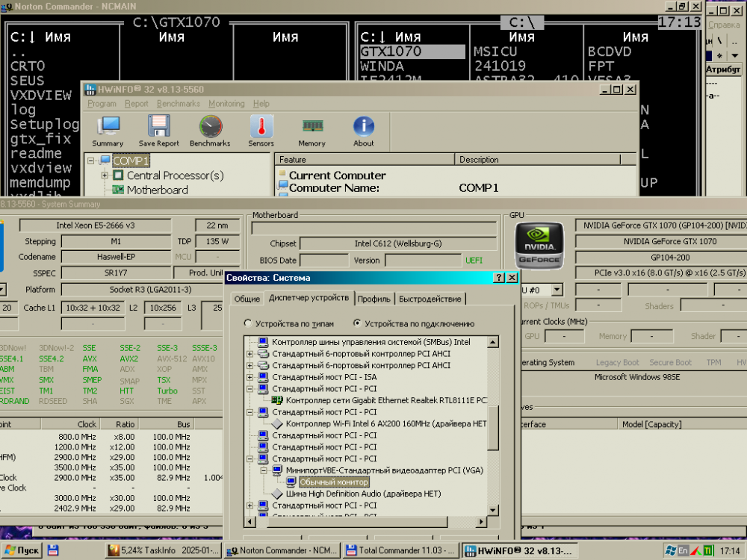Click the device list vertical scrollbar thumb
Screen dimensions: 747x560
[492, 427]
